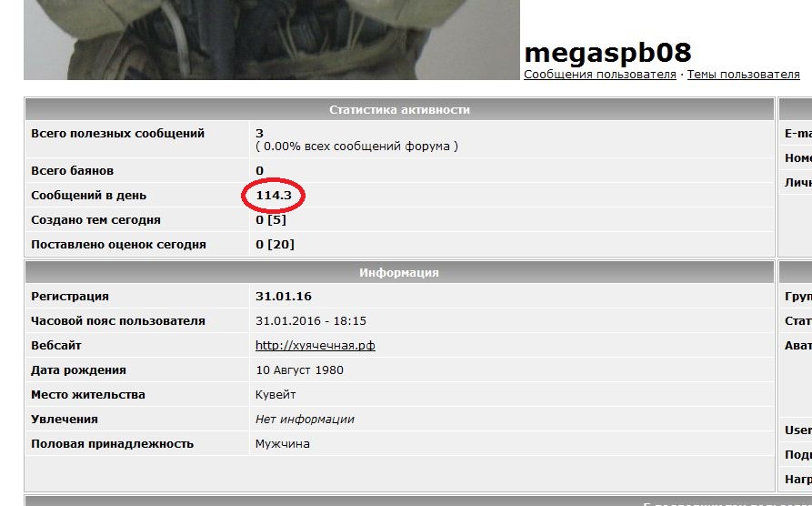The image size is (812, 506).
Task: Click the Кувейт location value
Action: pyautogui.click(x=276, y=394)
